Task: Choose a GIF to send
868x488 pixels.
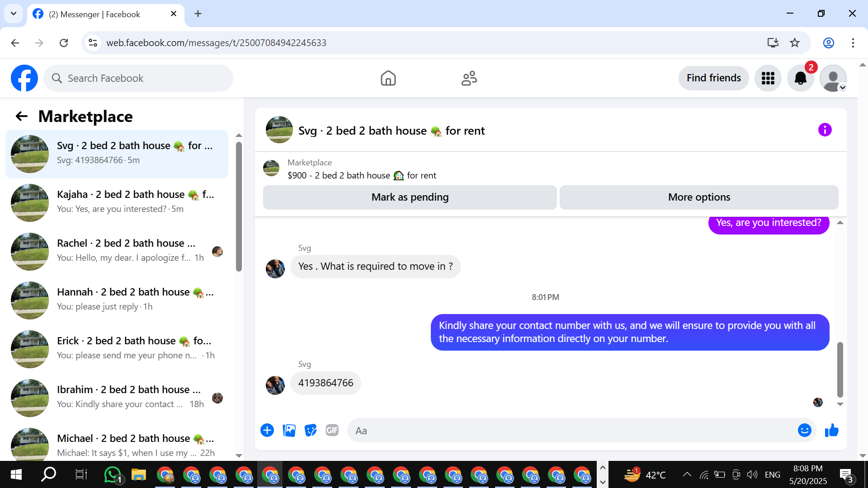Action: pos(332,431)
